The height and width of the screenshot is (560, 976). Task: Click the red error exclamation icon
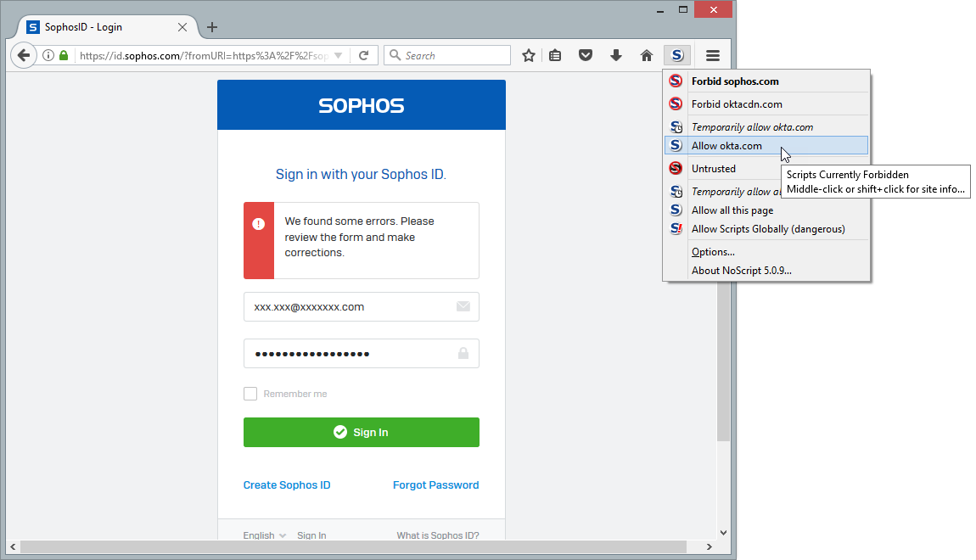pyautogui.click(x=258, y=224)
